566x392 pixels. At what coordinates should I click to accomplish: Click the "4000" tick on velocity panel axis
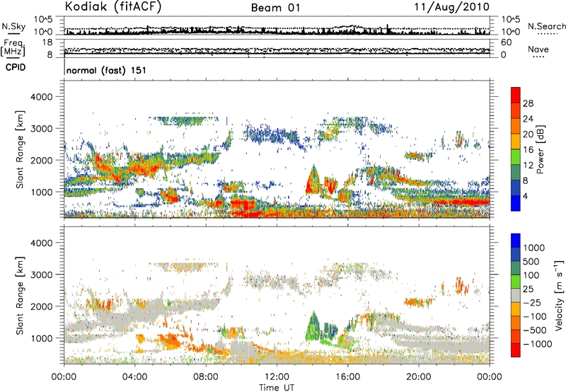click(x=41, y=243)
